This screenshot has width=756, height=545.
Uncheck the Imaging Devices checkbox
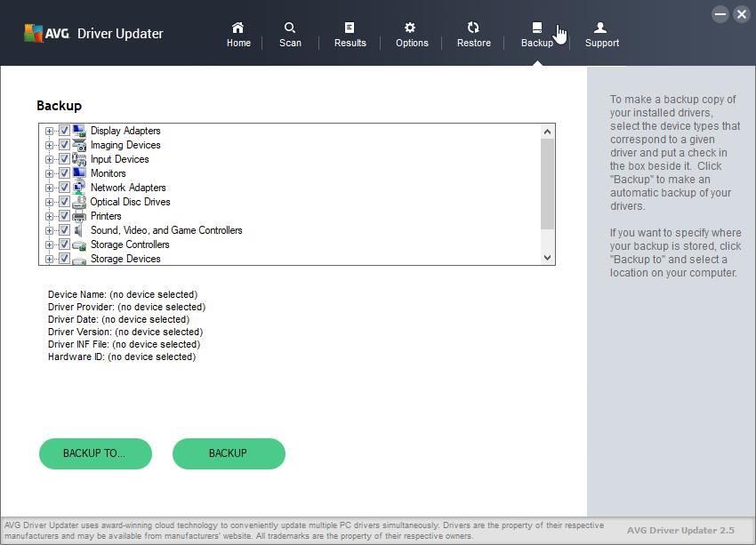(x=64, y=145)
